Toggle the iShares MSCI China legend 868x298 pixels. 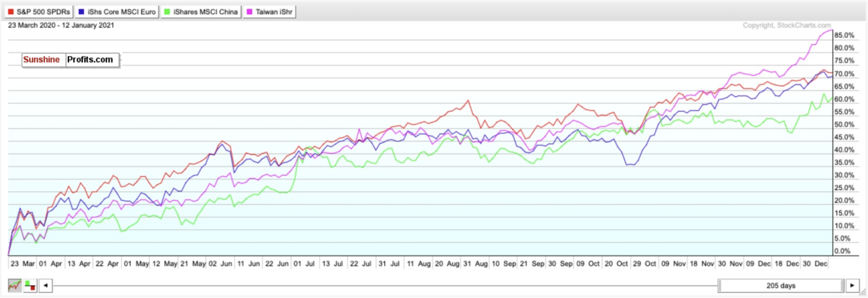(201, 12)
